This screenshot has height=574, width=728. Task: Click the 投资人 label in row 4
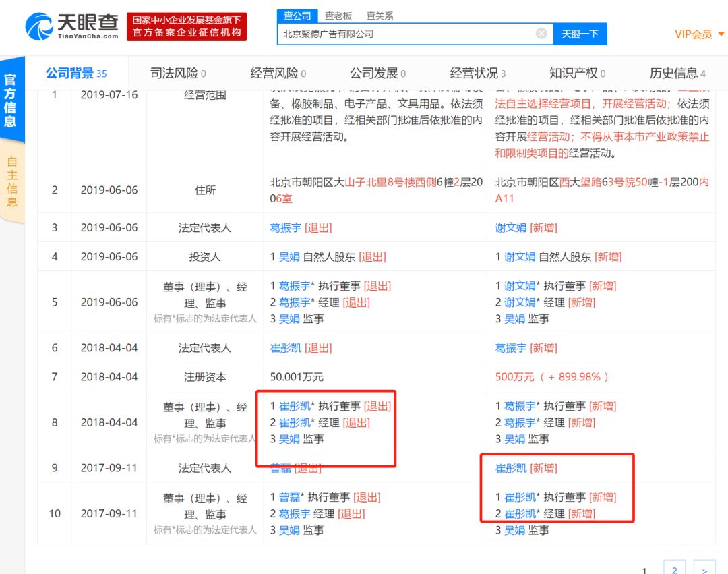tap(205, 257)
